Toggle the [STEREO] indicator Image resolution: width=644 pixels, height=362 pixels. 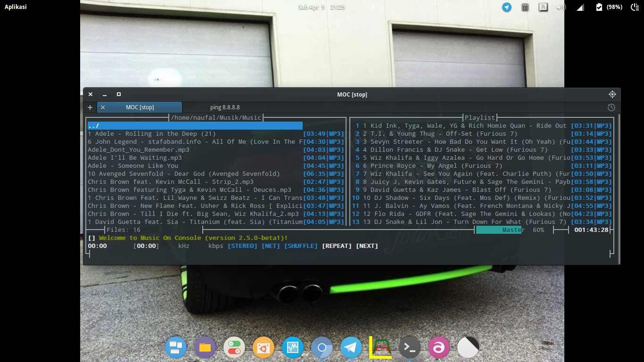point(242,246)
